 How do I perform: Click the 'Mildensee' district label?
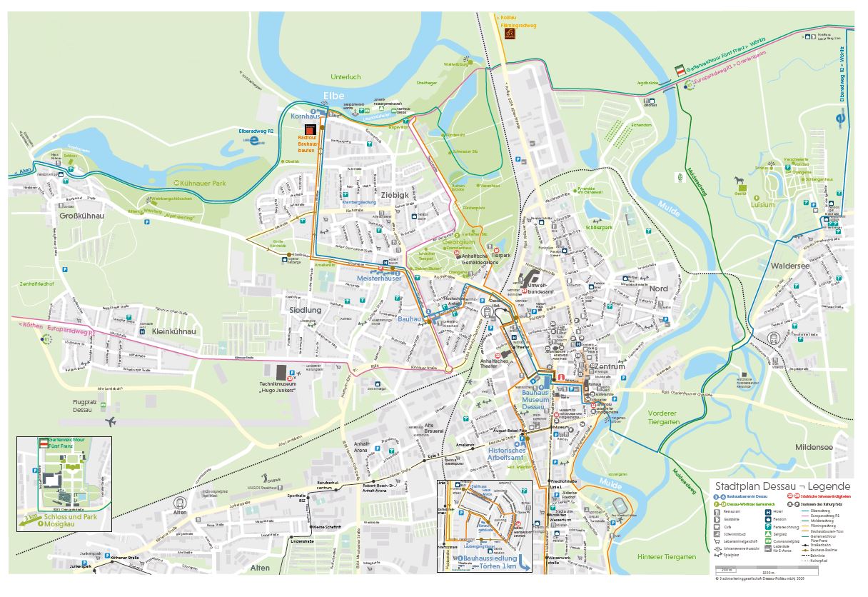click(x=813, y=446)
